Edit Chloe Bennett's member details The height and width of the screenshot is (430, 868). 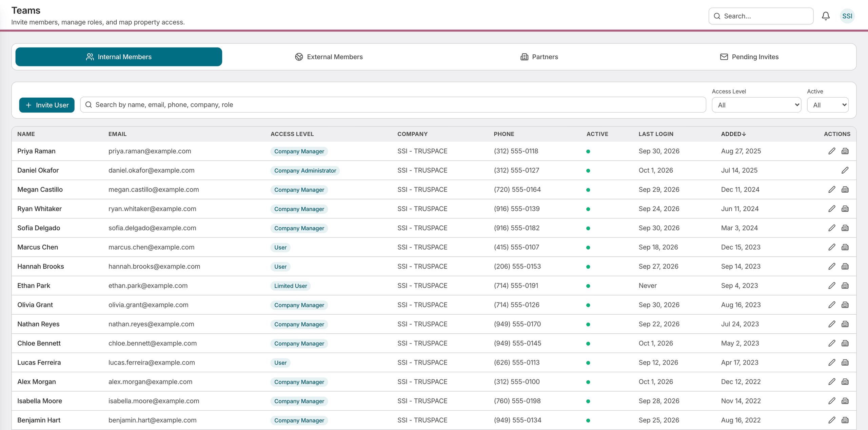(832, 343)
